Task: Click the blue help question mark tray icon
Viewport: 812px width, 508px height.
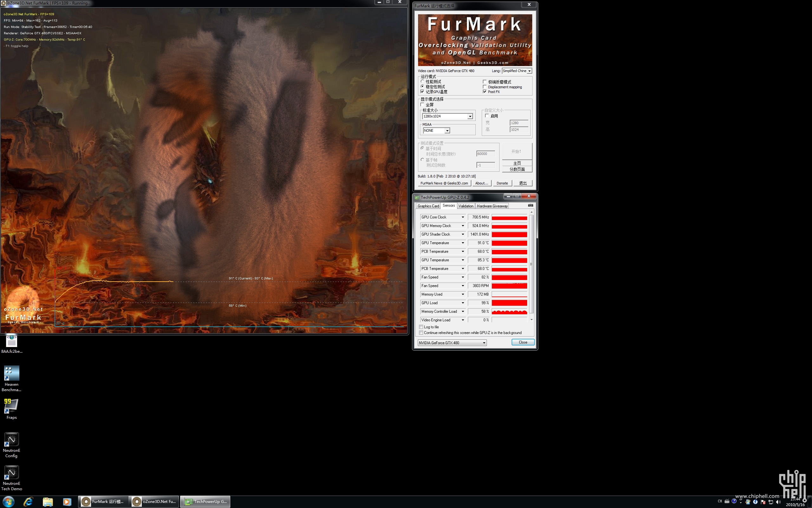Action: pos(734,501)
